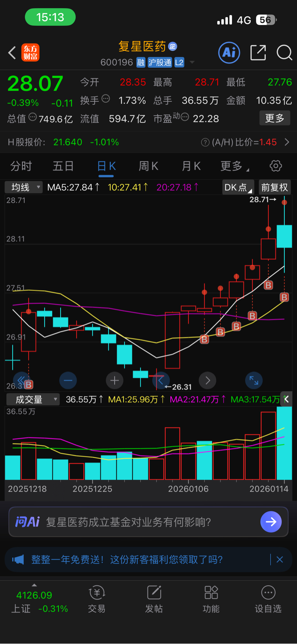Image resolution: width=297 pixels, height=644 pixels.
Task: Select the 日K tab
Action: coord(106,166)
